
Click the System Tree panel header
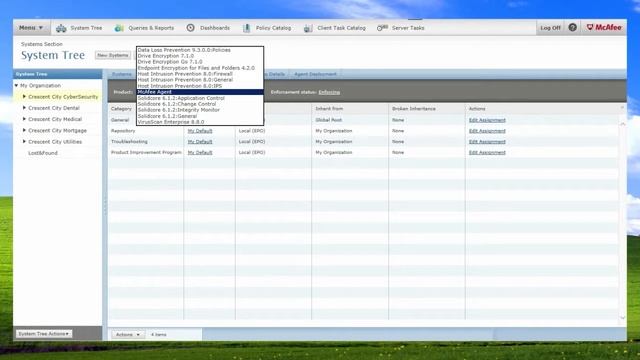pyautogui.click(x=58, y=74)
